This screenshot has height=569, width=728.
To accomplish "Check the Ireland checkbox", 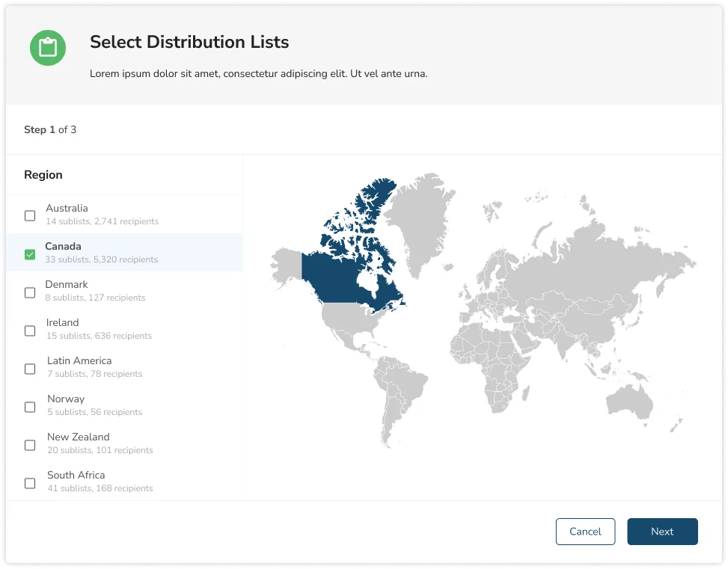I will pyautogui.click(x=30, y=330).
